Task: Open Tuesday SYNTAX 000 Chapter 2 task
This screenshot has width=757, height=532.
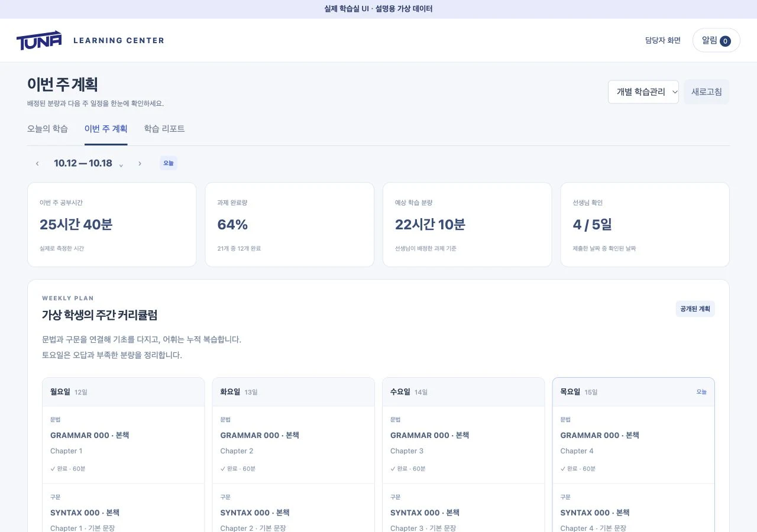Action: click(293, 508)
